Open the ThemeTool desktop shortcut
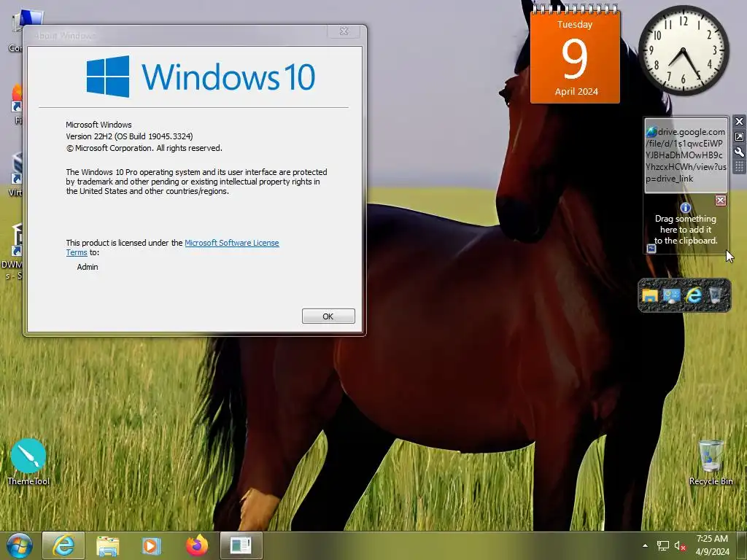Viewport: 747px width, 560px height. tap(28, 462)
